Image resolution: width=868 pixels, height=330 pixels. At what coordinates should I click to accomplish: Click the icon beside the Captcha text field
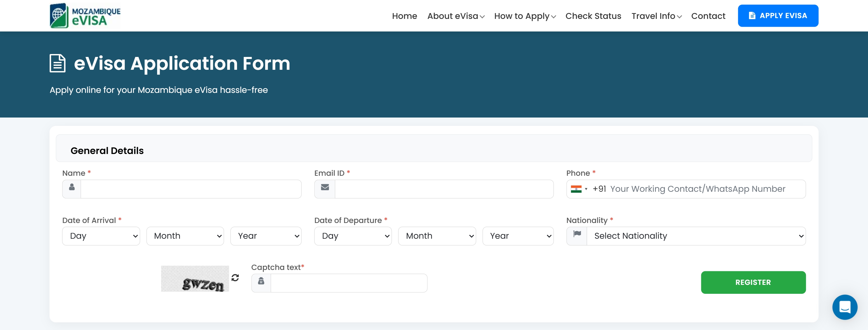tap(261, 281)
